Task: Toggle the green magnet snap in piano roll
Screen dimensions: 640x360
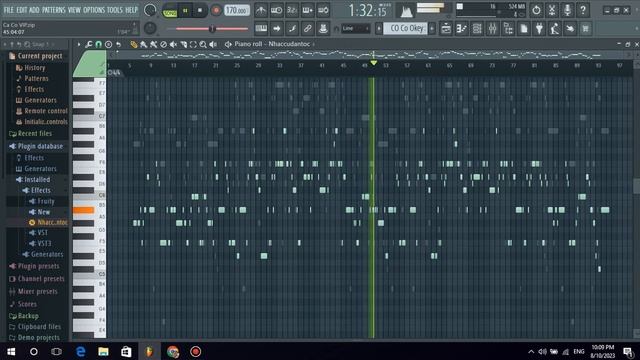Action: [x=98, y=44]
